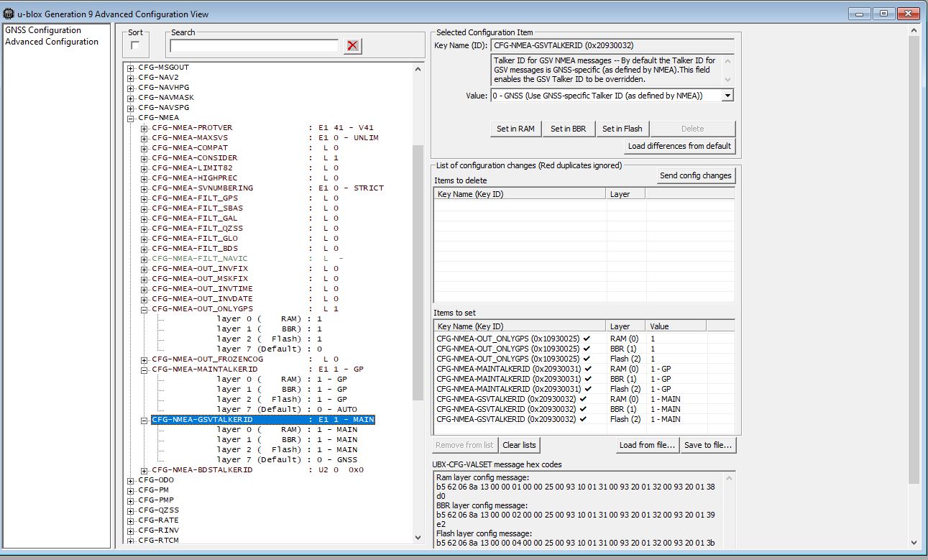Open the Value dropdown for GSV Talker ID
Screen dimensions: 928x560
(x=727, y=96)
